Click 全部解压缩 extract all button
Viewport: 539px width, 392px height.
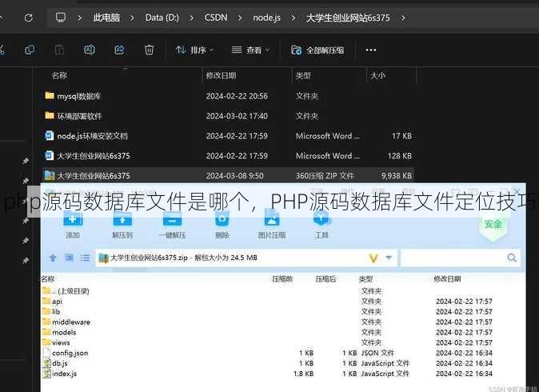pyautogui.click(x=317, y=50)
